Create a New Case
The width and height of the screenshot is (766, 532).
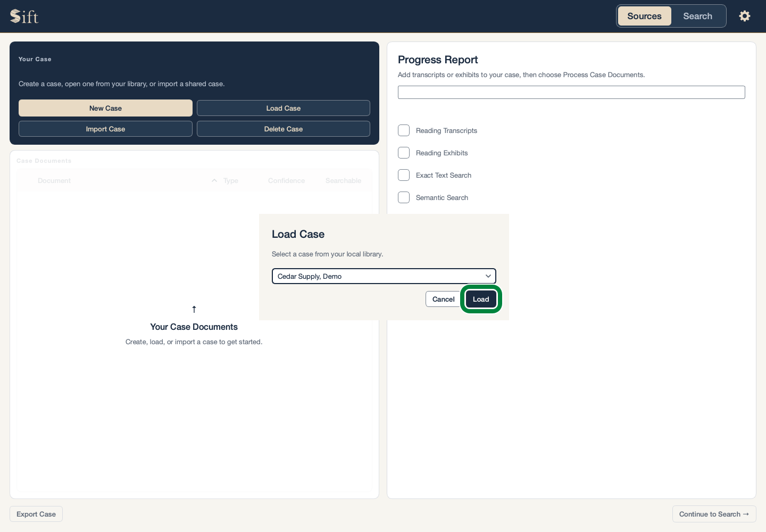tap(105, 108)
